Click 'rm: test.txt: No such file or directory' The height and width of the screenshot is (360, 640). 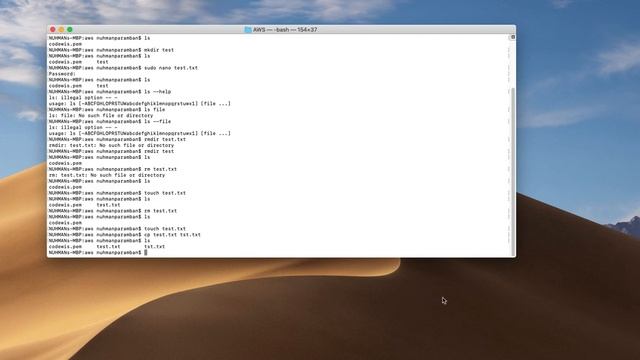[x=107, y=175]
